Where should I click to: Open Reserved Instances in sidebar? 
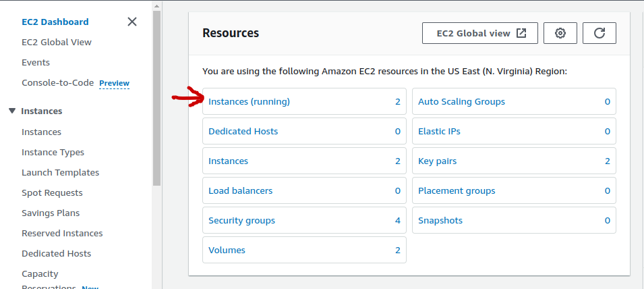tap(63, 233)
